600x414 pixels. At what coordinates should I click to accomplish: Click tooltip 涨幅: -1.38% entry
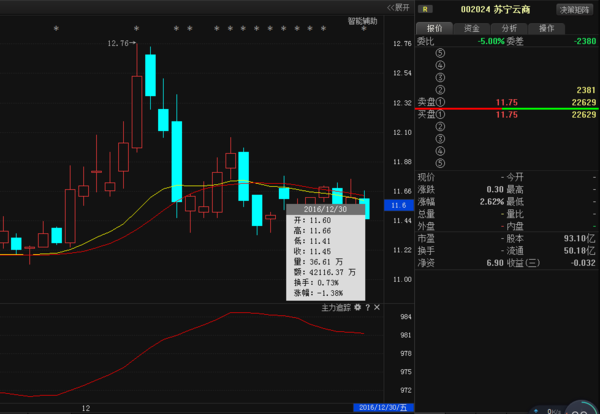[x=318, y=293]
